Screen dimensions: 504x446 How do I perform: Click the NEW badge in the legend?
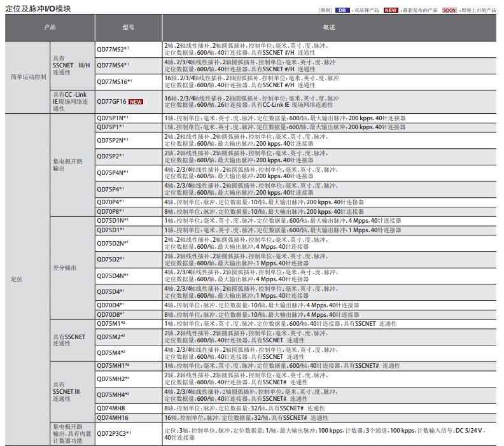[x=391, y=10]
